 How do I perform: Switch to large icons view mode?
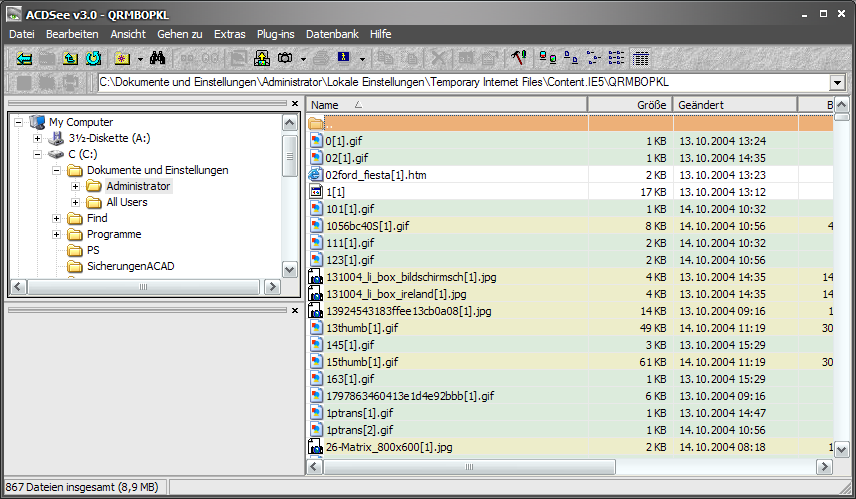click(x=571, y=57)
